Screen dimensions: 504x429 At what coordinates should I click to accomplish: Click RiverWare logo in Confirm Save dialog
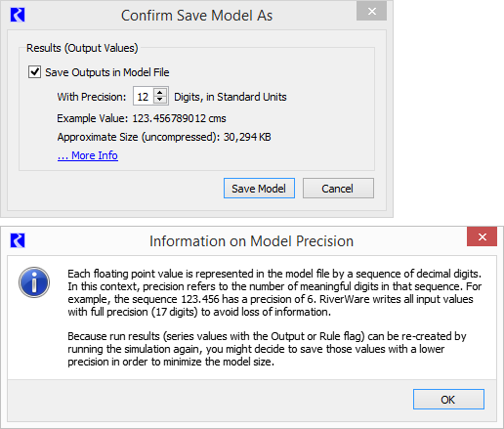(x=18, y=15)
